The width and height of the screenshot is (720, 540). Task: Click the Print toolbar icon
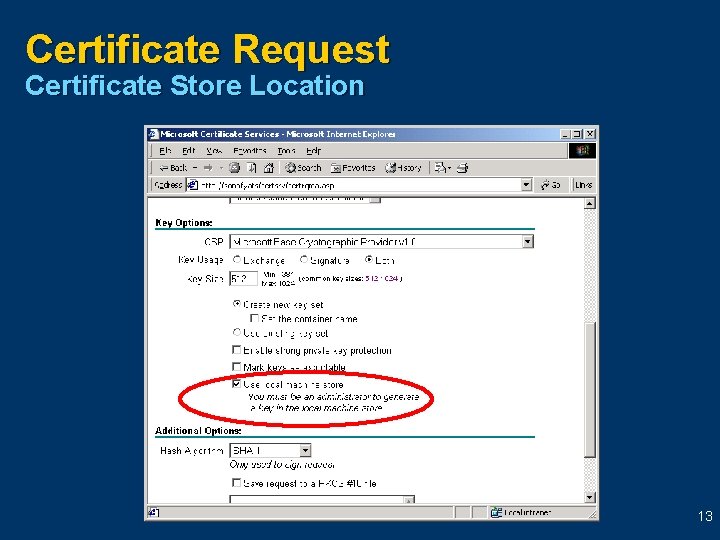tap(462, 168)
